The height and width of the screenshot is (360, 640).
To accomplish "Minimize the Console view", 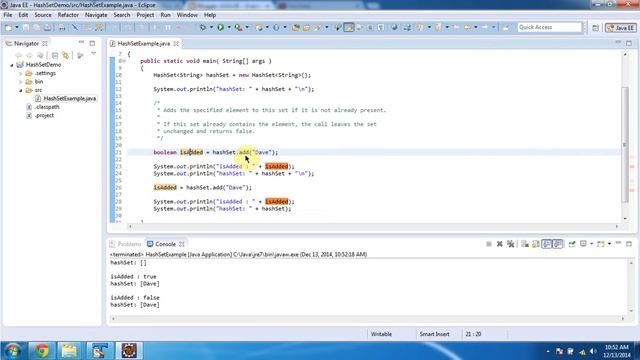I will click(618, 243).
